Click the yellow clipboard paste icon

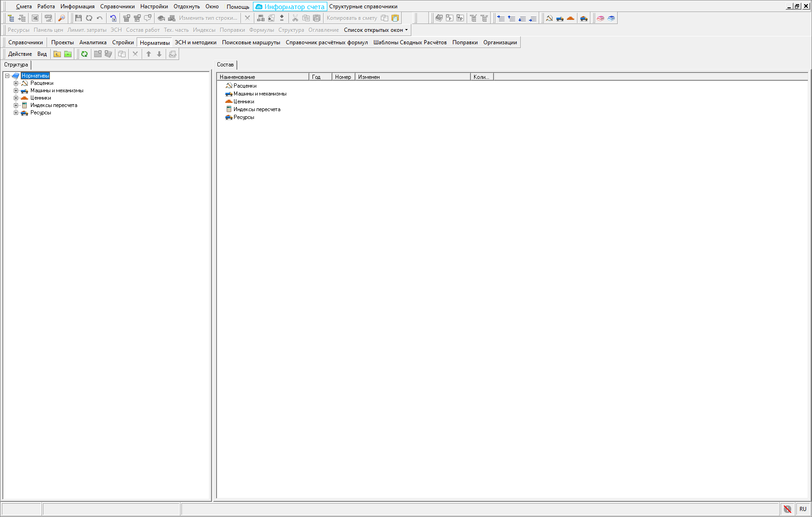[395, 18]
